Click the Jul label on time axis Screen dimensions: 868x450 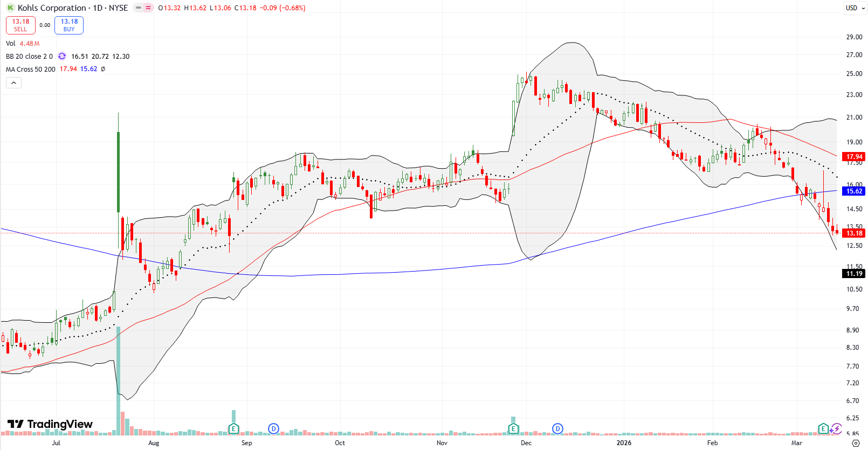pos(56,443)
